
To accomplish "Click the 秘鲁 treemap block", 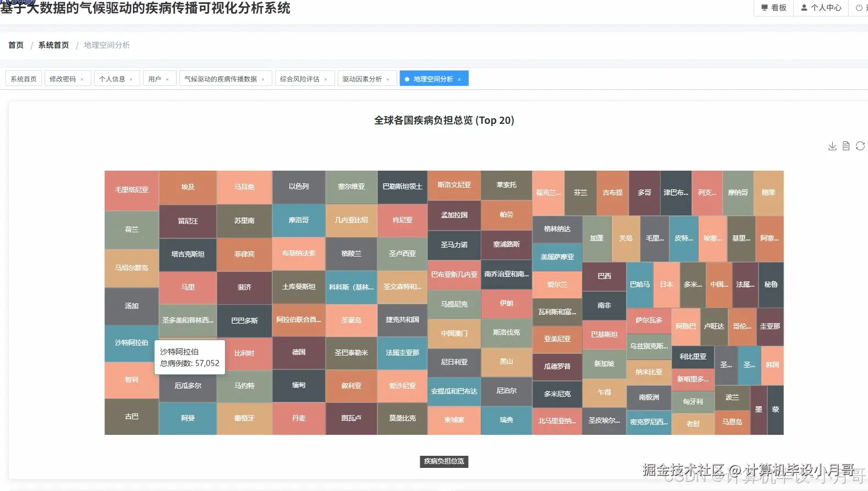I will click(x=771, y=285).
